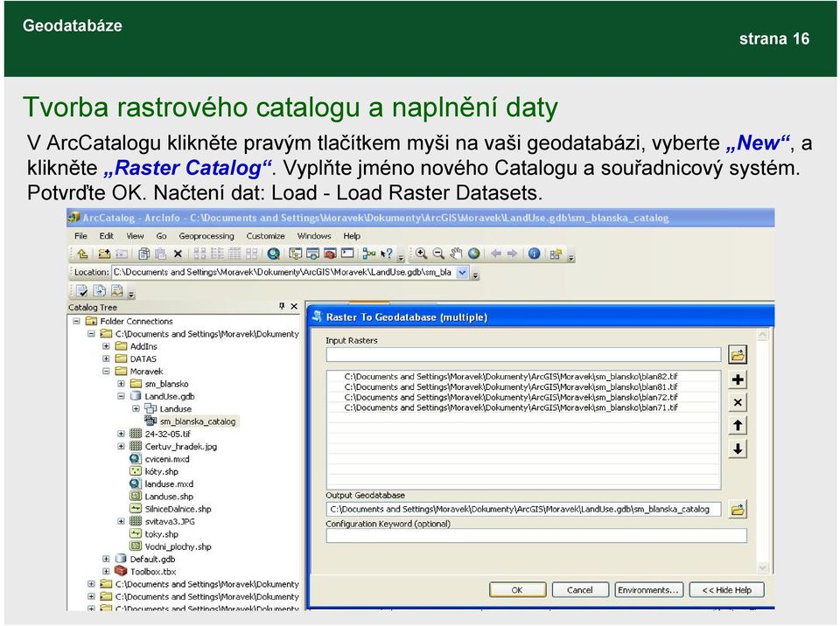840x626 pixels.
Task: Click the Full Extent globe icon
Action: point(473,254)
